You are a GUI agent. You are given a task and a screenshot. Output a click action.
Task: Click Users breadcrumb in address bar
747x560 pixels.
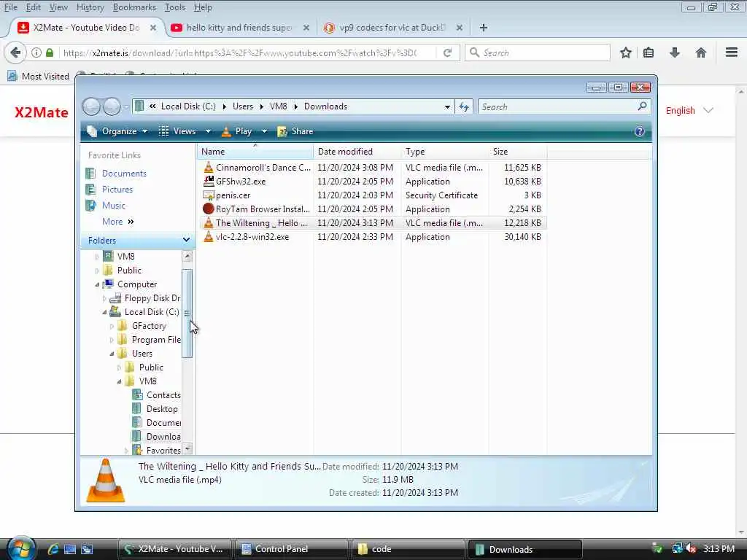(x=242, y=106)
